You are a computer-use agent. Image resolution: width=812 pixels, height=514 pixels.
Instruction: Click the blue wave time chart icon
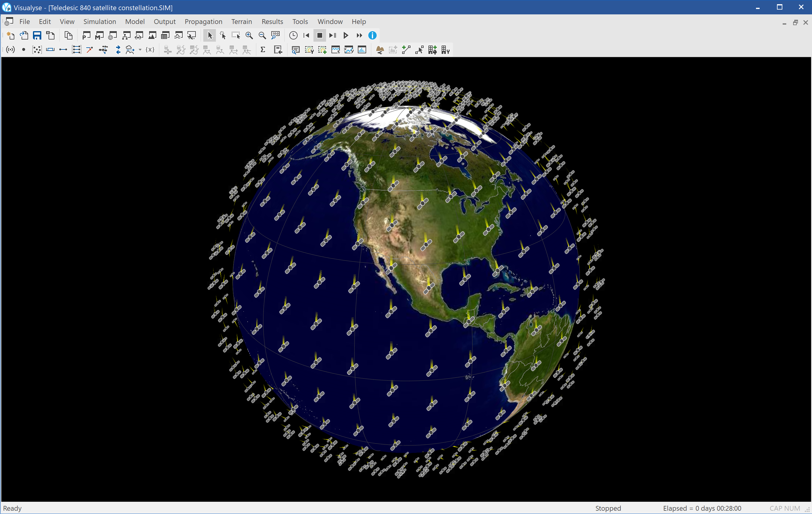[336, 50]
